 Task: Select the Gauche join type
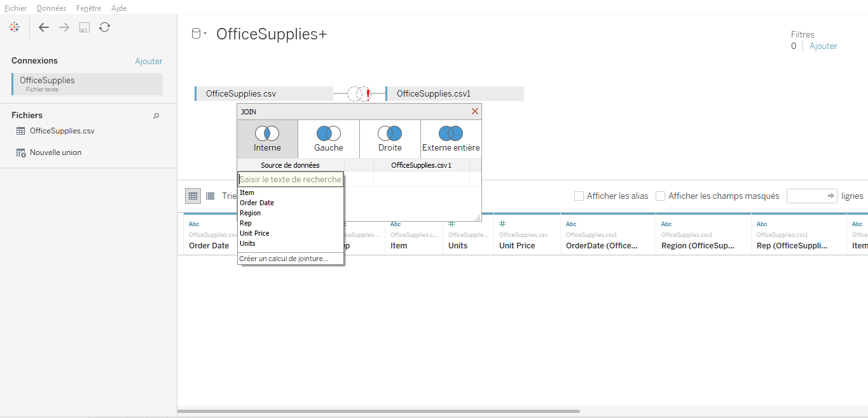[328, 138]
